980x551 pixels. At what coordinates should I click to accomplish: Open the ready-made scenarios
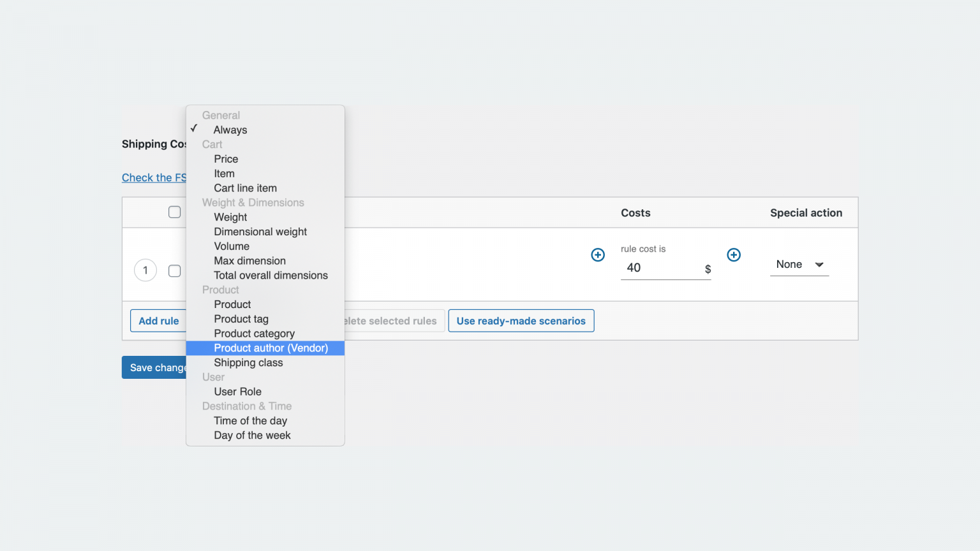pyautogui.click(x=521, y=320)
